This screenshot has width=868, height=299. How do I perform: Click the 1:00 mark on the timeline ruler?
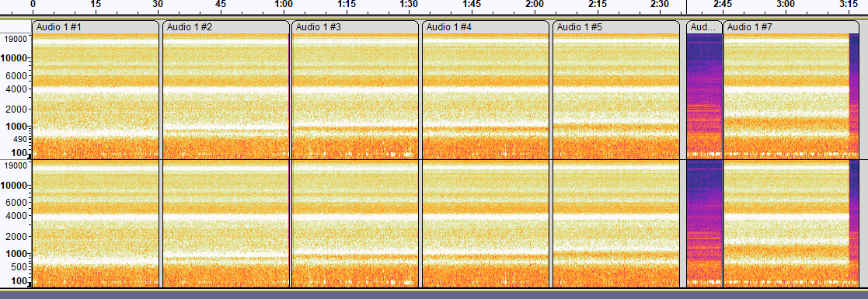(284, 5)
